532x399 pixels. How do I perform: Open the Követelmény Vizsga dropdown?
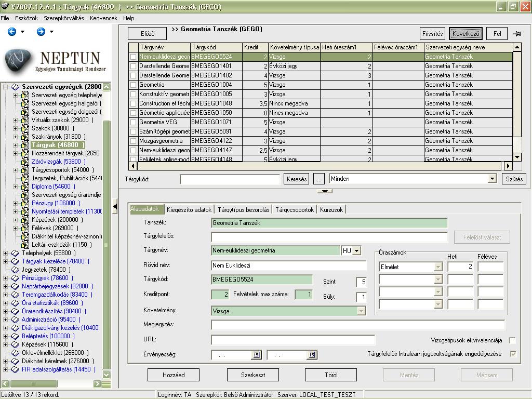[362, 311]
